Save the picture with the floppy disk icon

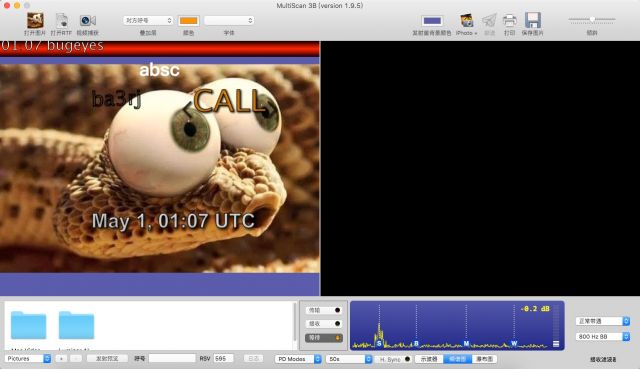pyautogui.click(x=533, y=20)
